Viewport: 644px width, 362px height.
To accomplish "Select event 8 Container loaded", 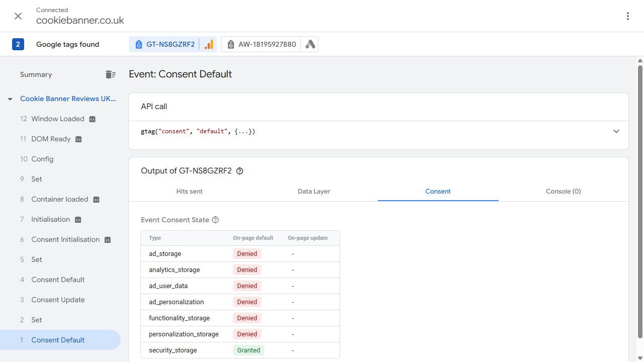I will click(x=60, y=199).
